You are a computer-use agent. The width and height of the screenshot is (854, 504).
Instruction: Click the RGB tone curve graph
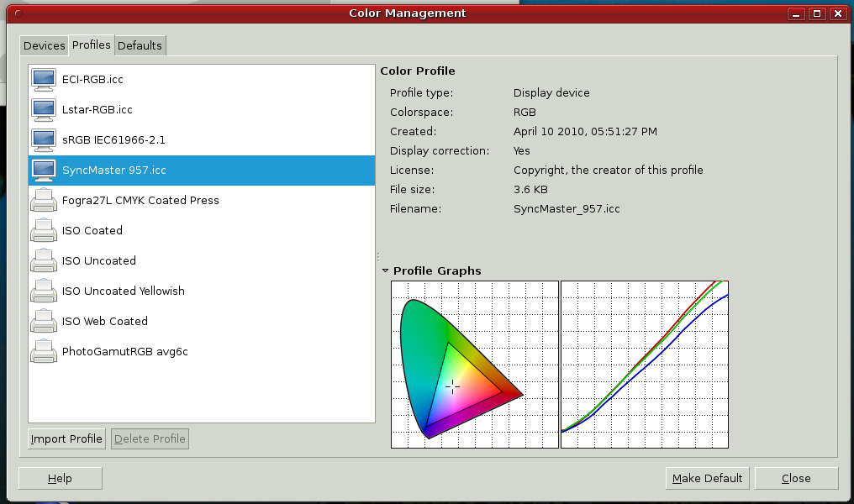click(x=645, y=365)
